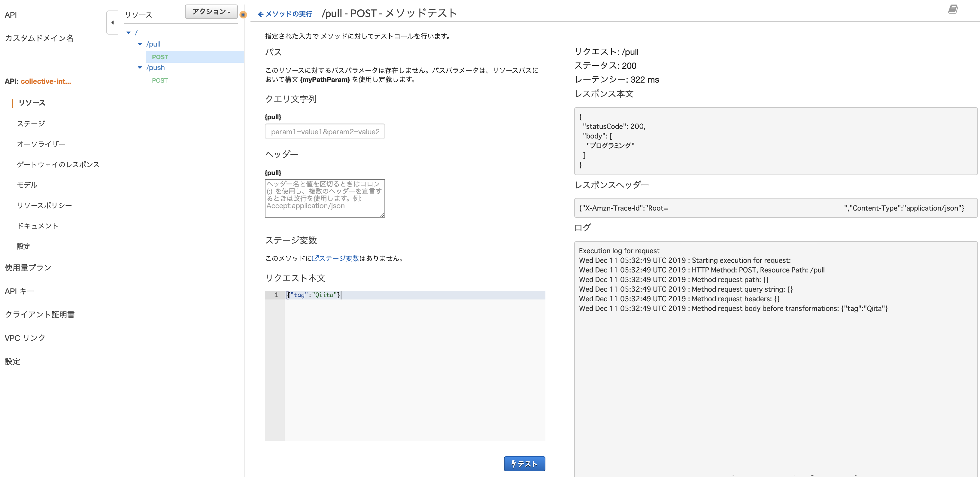Collapse the left navigation panel arrow
The width and height of the screenshot is (980, 477).
click(113, 23)
